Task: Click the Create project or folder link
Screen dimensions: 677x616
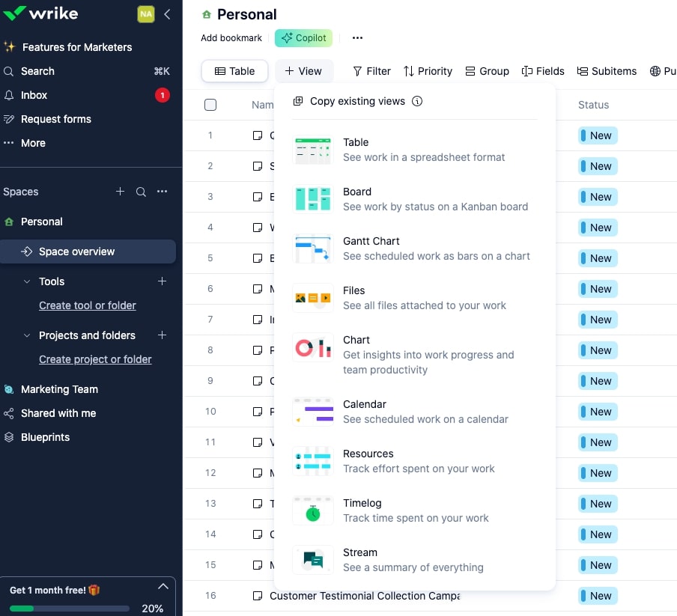Action: tap(94, 359)
